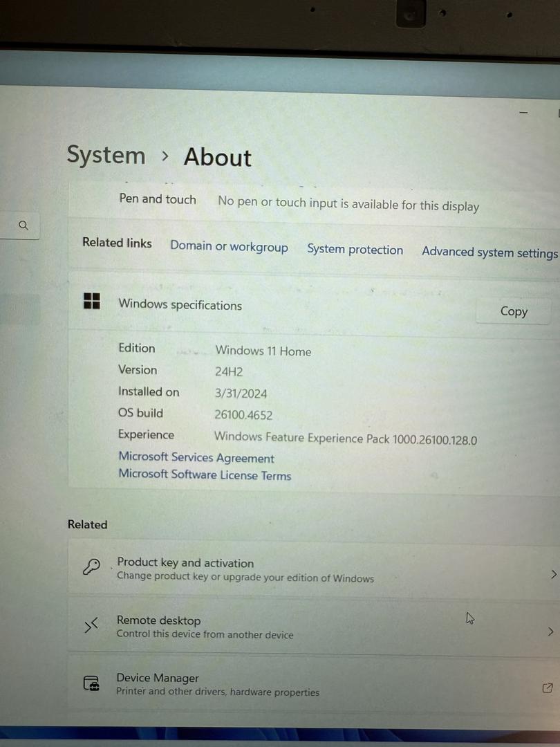560x747 pixels.
Task: Open Advanced system settings link
Action: (489, 252)
